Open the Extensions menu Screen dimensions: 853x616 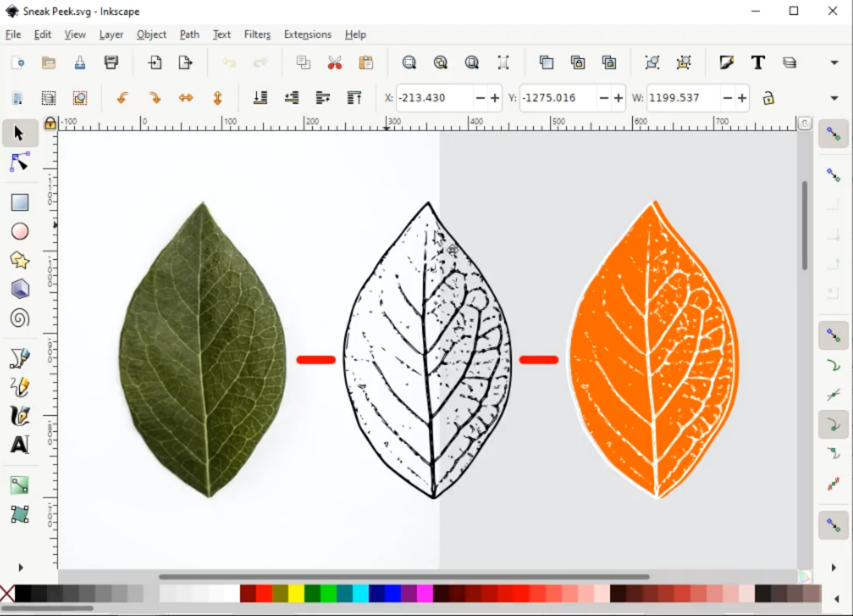(308, 35)
